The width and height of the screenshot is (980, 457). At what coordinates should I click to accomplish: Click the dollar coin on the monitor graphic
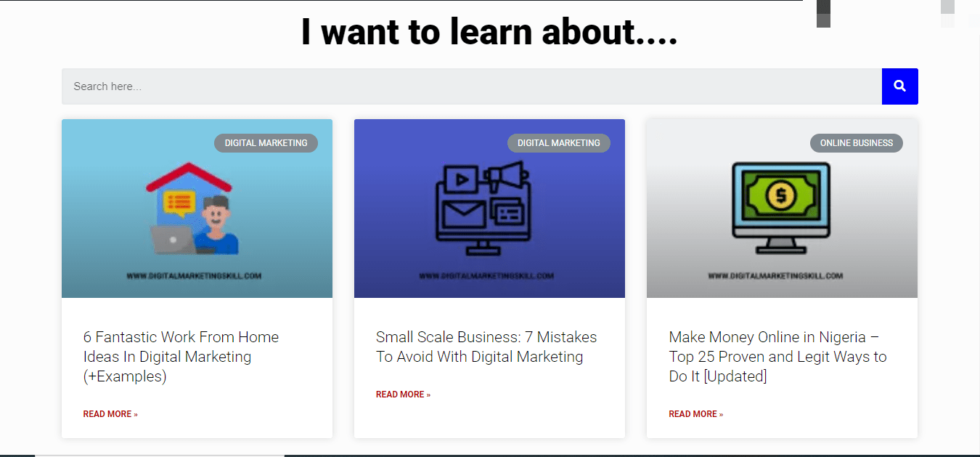pos(781,195)
